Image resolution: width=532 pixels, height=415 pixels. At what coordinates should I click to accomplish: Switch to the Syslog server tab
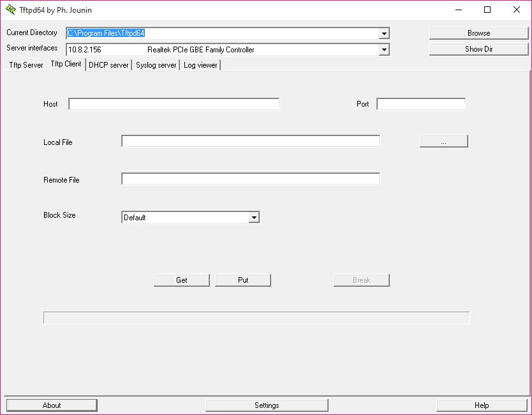click(156, 65)
